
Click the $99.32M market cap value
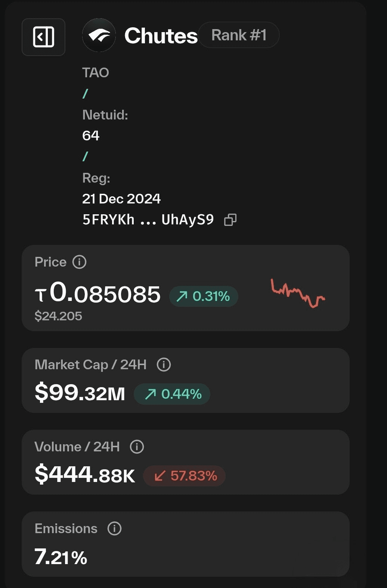pyautogui.click(x=80, y=393)
